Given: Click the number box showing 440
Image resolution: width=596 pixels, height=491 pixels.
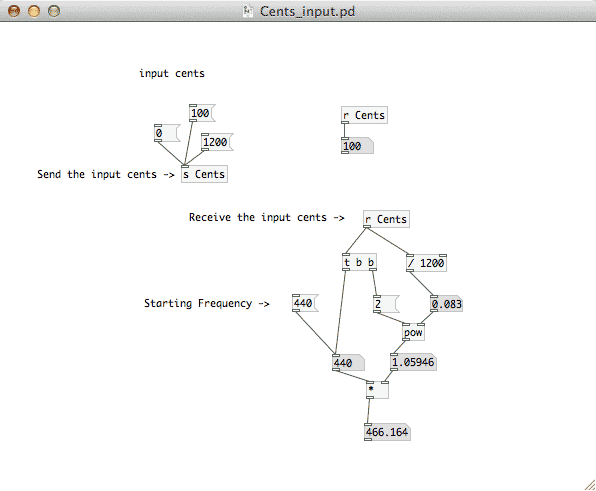Looking at the screenshot, I should click(349, 363).
